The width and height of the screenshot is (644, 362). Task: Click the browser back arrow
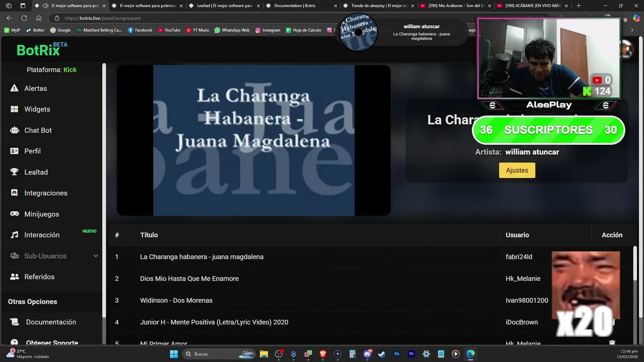click(x=9, y=18)
